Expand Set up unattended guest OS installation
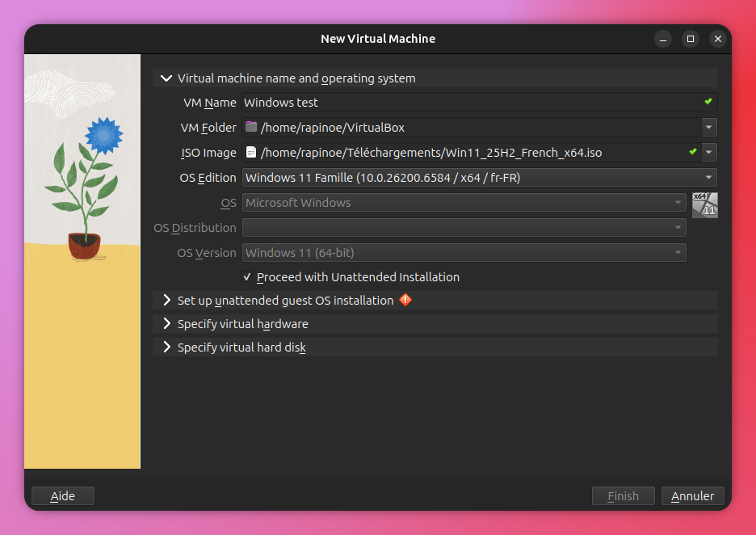 pyautogui.click(x=166, y=300)
